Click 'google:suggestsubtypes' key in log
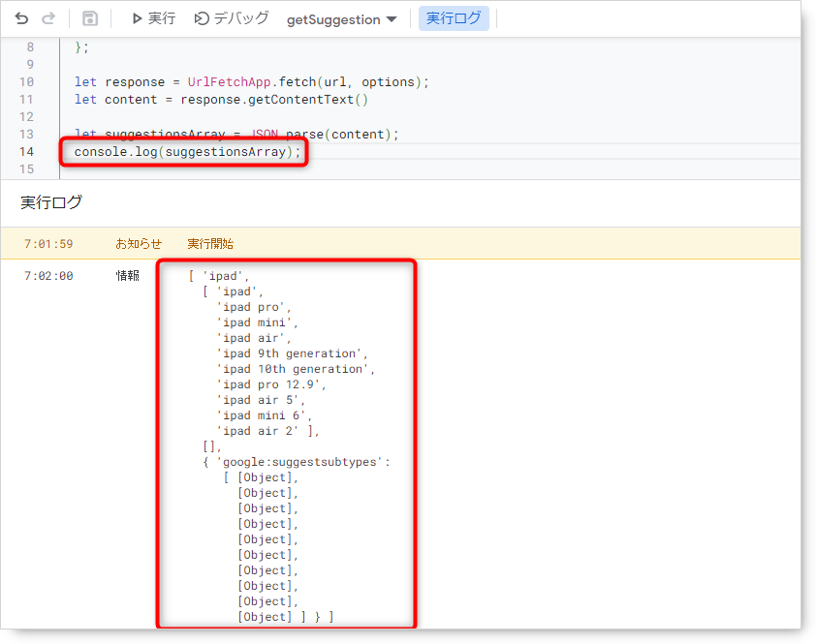The width and height of the screenshot is (816, 644). point(299,462)
